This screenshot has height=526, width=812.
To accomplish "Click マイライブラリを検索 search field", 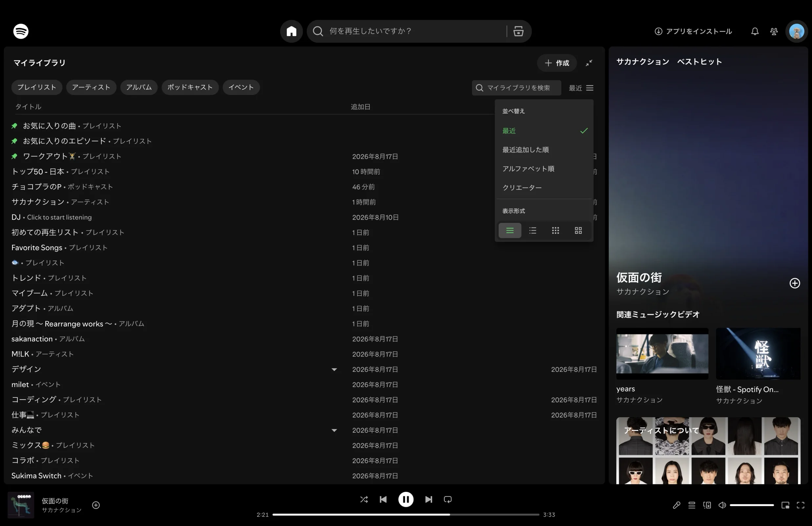I will (x=517, y=88).
